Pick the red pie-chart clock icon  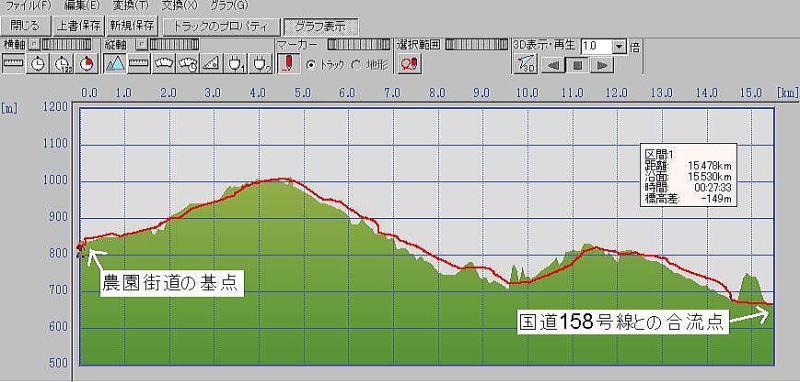pos(87,64)
